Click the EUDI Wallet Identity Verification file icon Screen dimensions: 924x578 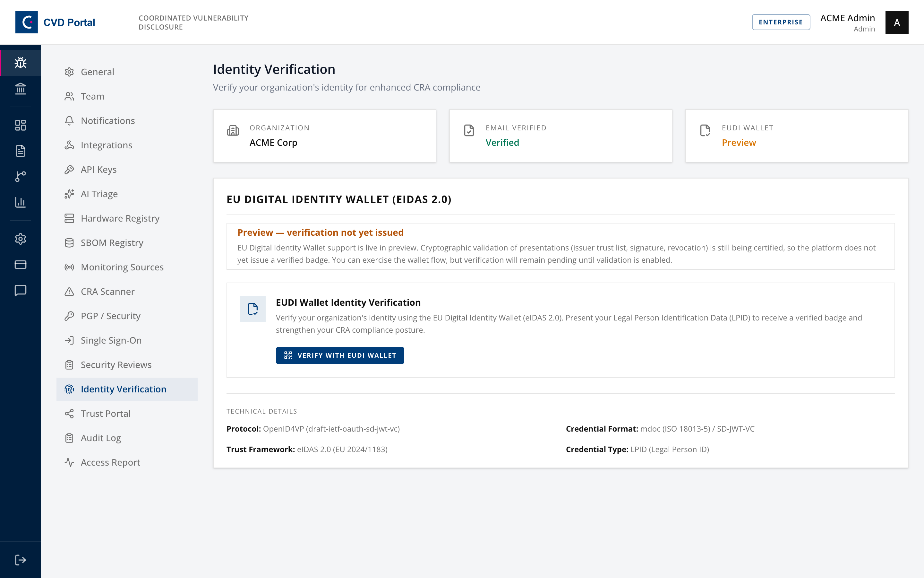pyautogui.click(x=253, y=309)
